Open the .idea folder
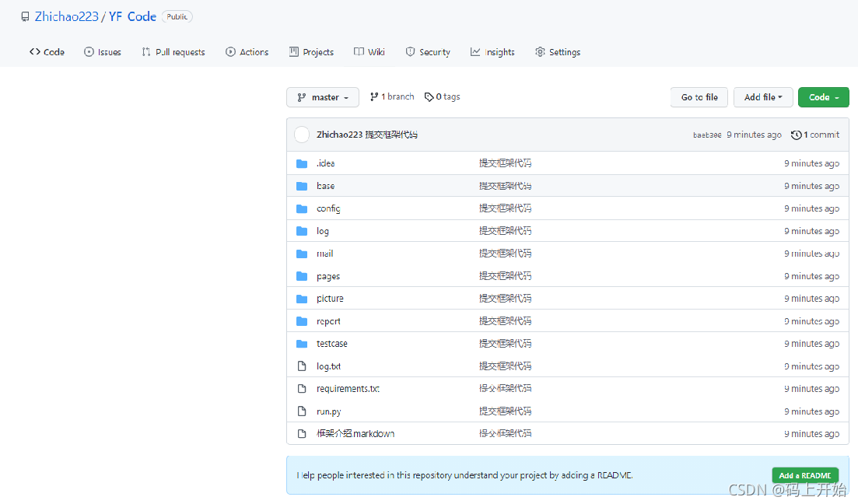 (x=326, y=163)
